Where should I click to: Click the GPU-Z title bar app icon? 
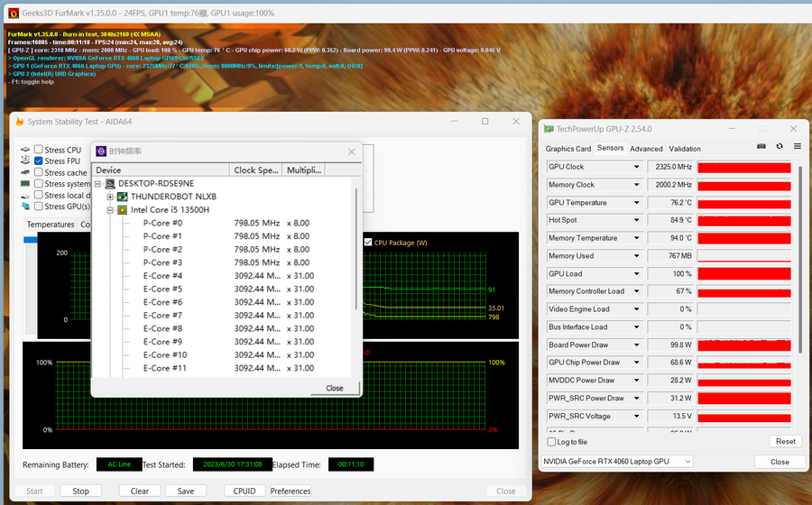pos(549,129)
